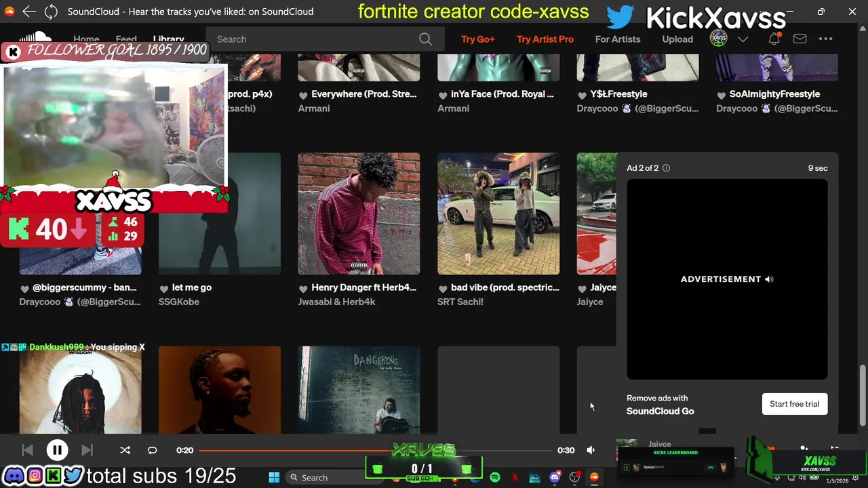
Task: Open SoundCloud taskbar icon
Action: tap(594, 478)
